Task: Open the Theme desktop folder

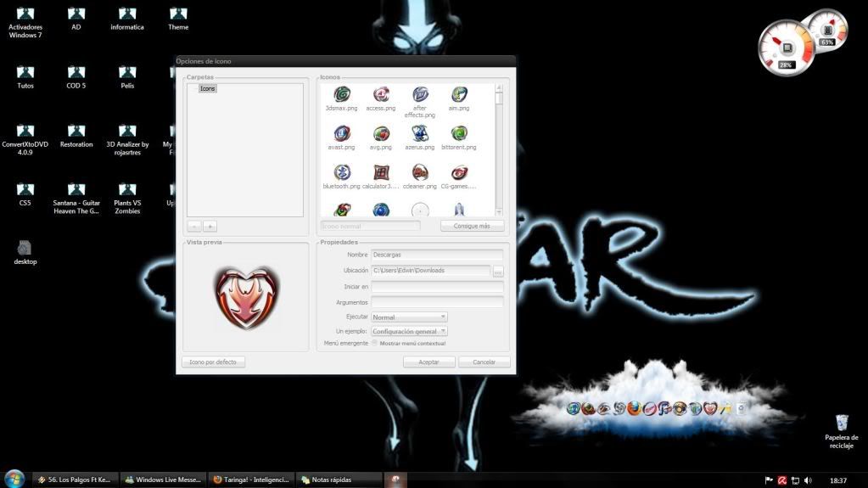Action: point(178,19)
